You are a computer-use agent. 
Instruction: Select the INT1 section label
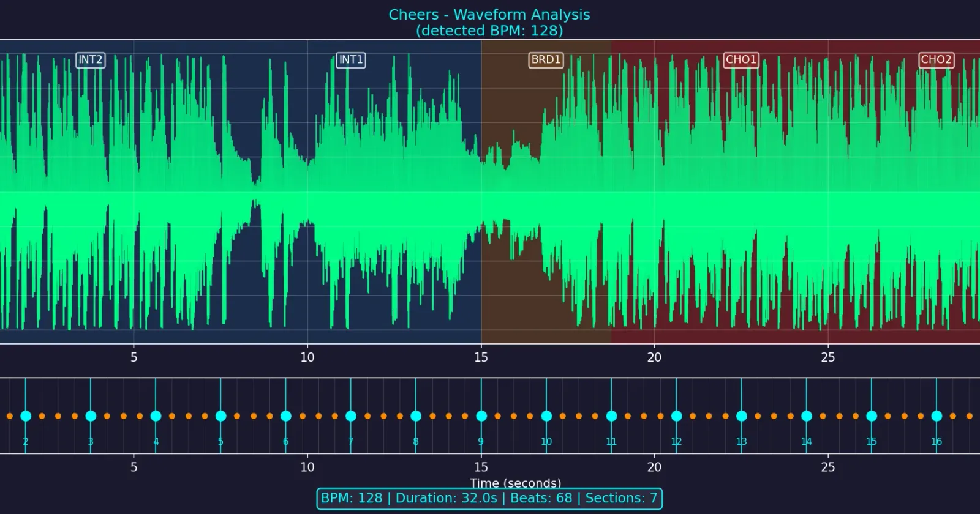point(351,59)
